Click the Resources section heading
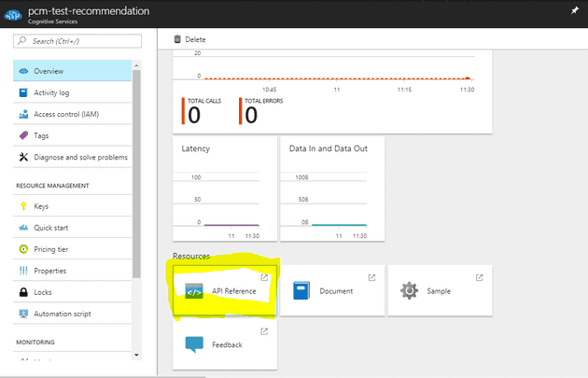 point(191,256)
